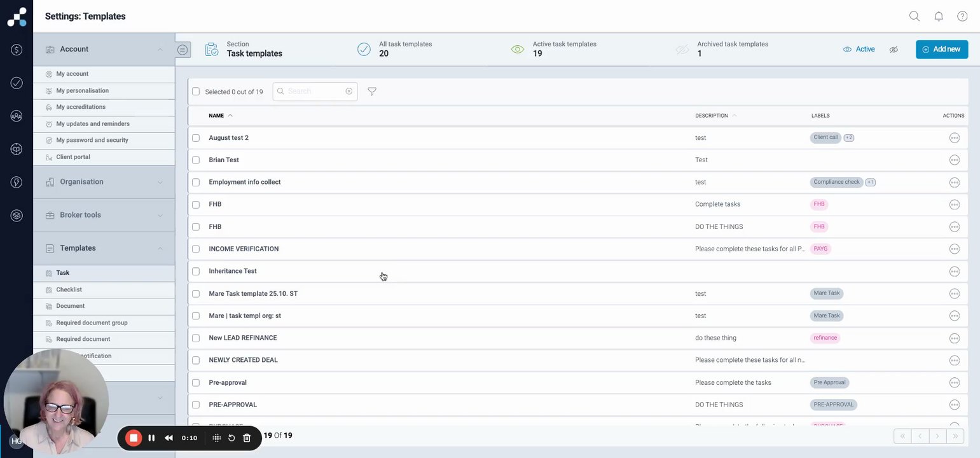Open the people group icon in left rail

tap(17, 116)
